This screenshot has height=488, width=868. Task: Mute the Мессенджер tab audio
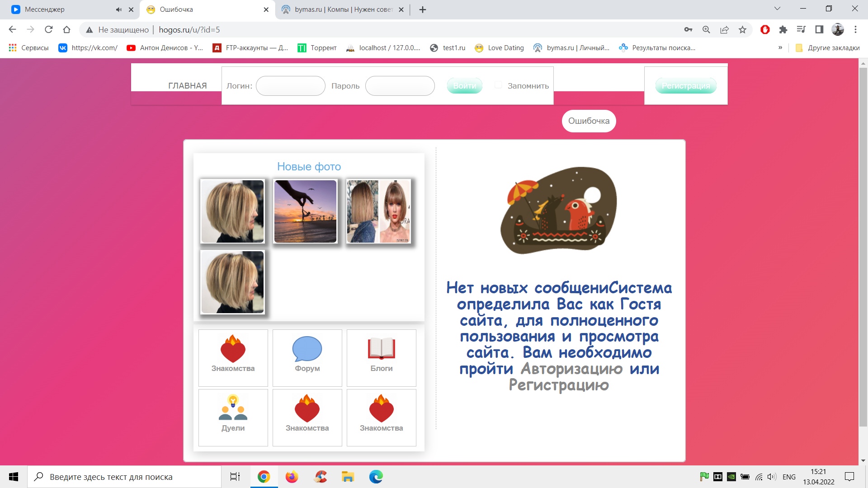tap(118, 9)
